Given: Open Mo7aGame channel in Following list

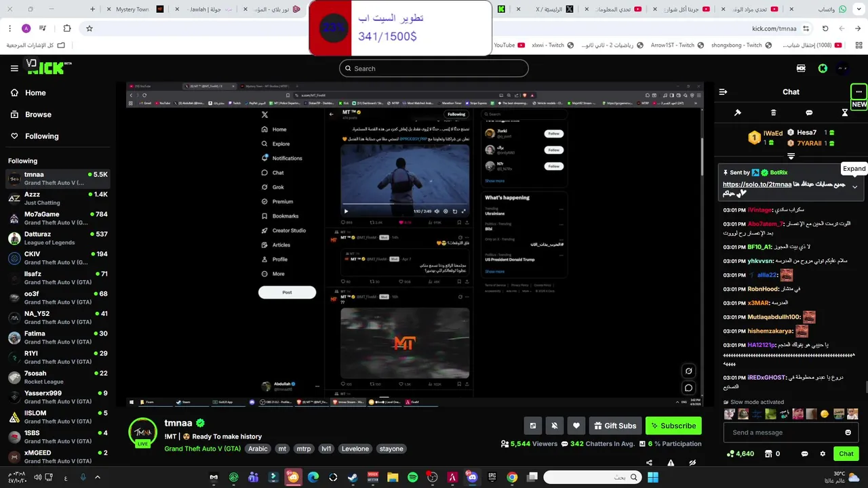Looking at the screenshot, I should [x=58, y=218].
